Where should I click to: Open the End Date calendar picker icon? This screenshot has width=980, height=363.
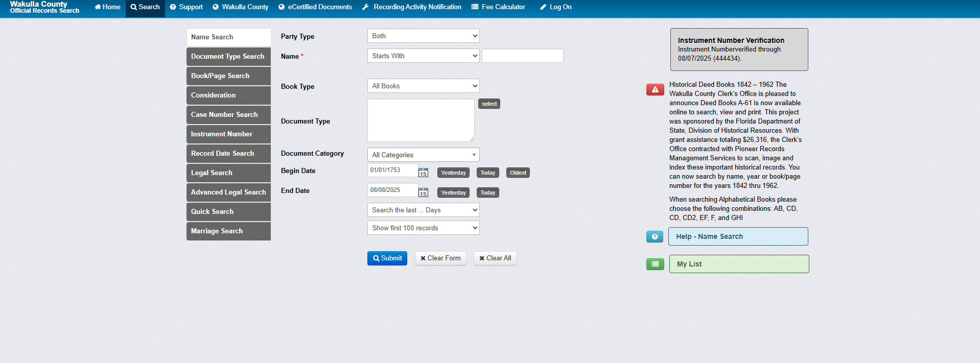(423, 192)
